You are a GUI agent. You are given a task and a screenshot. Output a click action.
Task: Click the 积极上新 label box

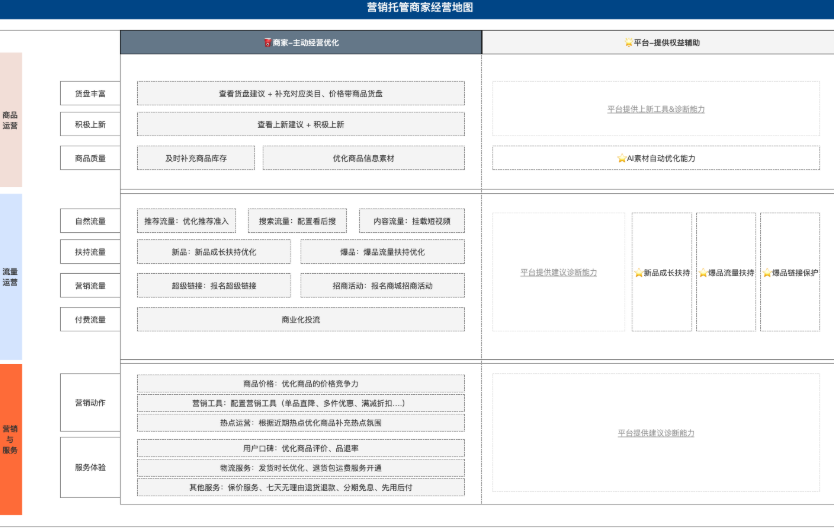[90, 124]
